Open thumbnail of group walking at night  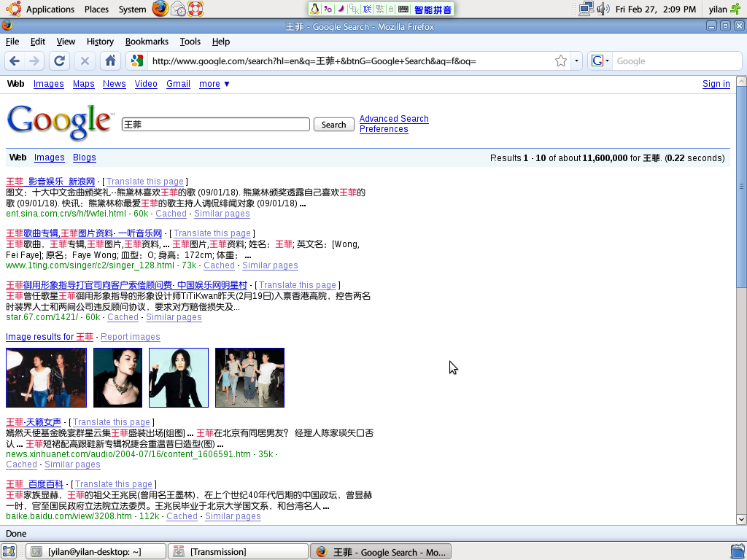pos(249,378)
